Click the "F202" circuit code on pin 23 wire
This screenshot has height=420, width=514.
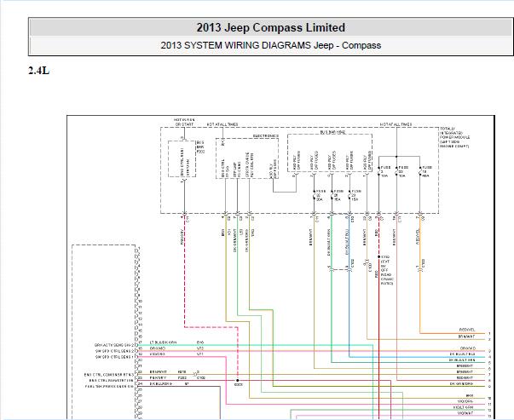coord(182,377)
